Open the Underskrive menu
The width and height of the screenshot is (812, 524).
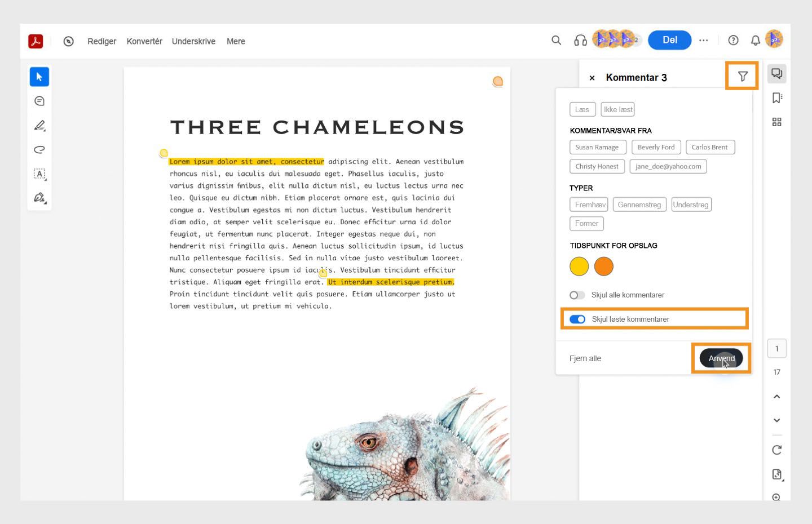click(193, 41)
